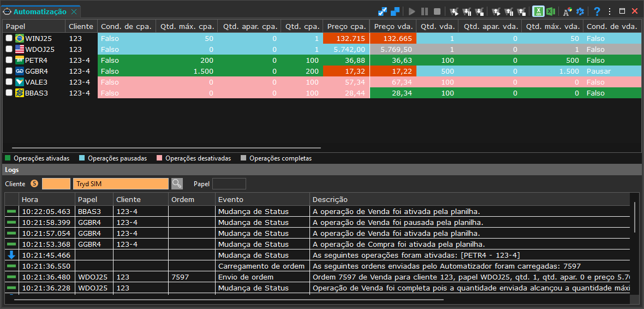Open the font and color settings icon
The height and width of the screenshot is (309, 644).
(x=568, y=11)
